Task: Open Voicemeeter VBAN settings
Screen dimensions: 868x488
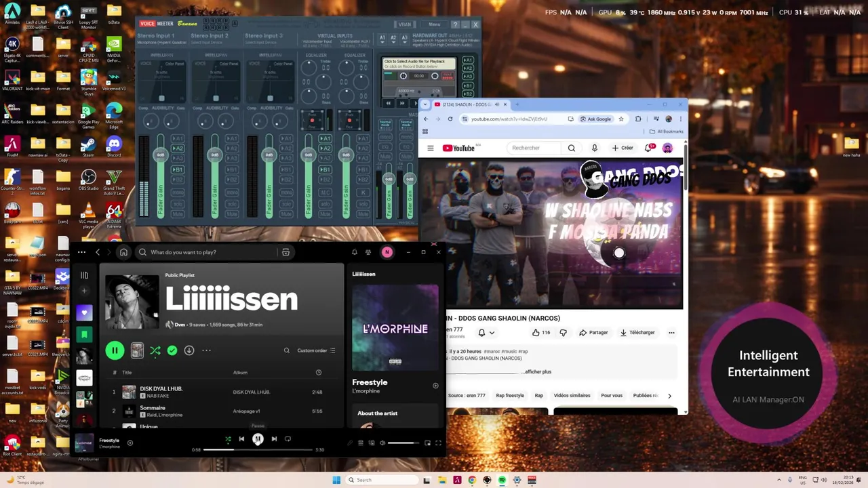Action: tap(405, 24)
